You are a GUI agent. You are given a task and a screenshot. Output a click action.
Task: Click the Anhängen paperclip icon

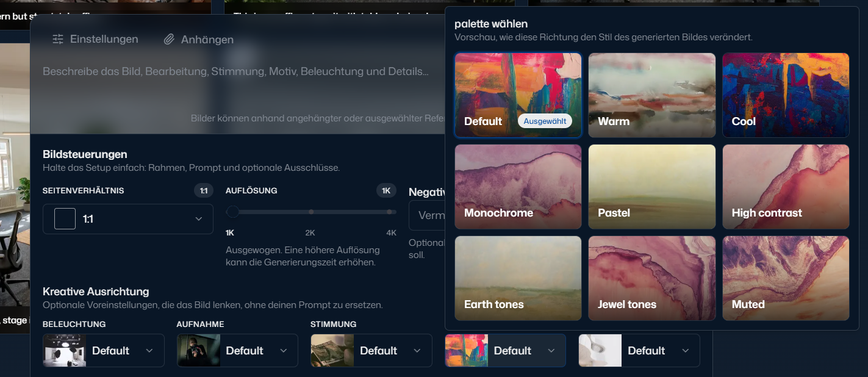169,39
